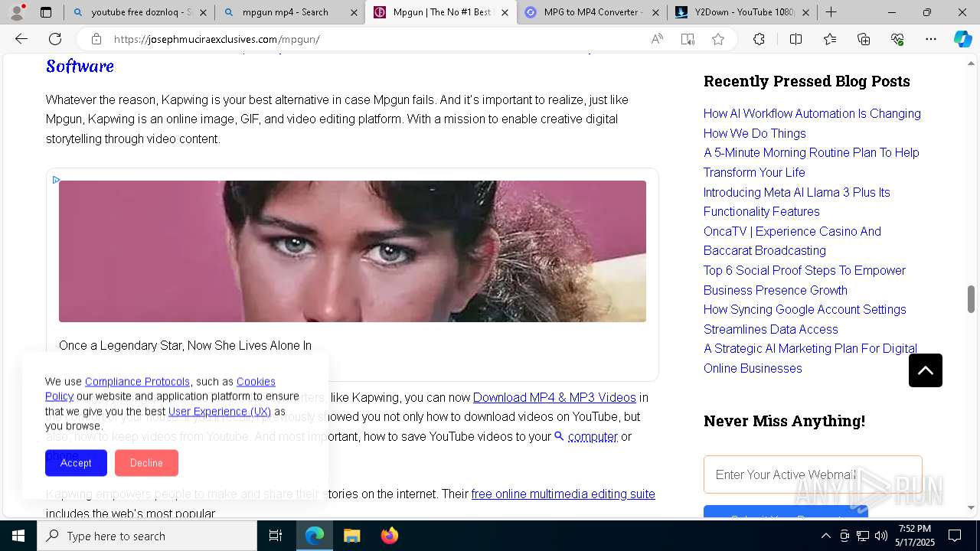This screenshot has height=551, width=980.
Task: Close the Mpgun tab
Action: coord(505,12)
